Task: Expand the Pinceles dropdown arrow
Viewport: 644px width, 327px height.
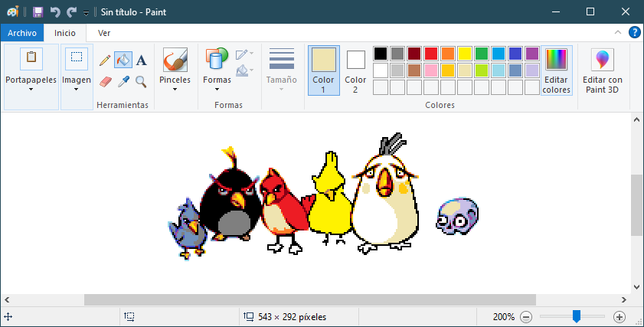Action: tap(175, 89)
